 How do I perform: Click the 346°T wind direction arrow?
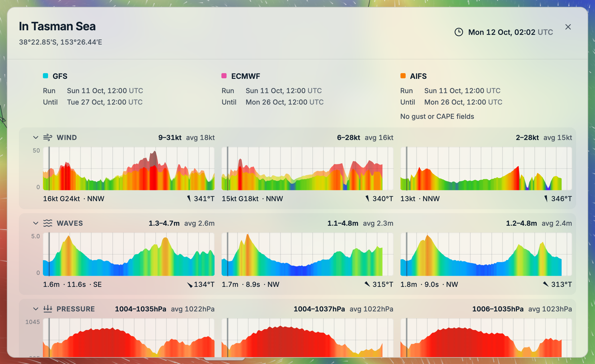pyautogui.click(x=546, y=199)
